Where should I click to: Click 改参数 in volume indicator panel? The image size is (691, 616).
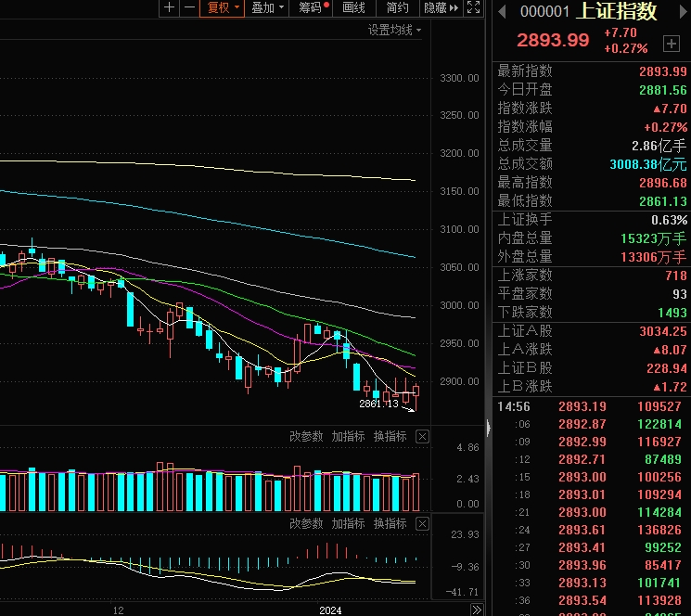pyautogui.click(x=306, y=436)
